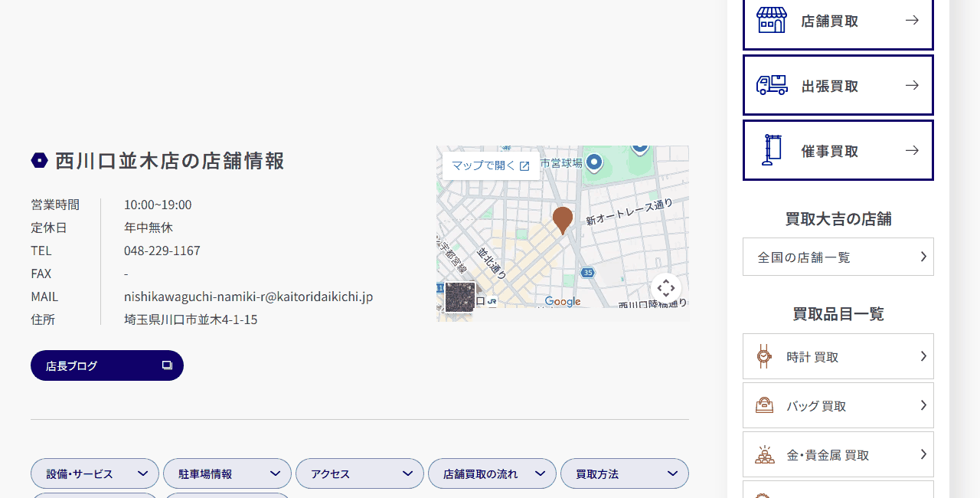Click chevron beside 時計 買取
This screenshot has width=980, height=498.
click(x=923, y=356)
